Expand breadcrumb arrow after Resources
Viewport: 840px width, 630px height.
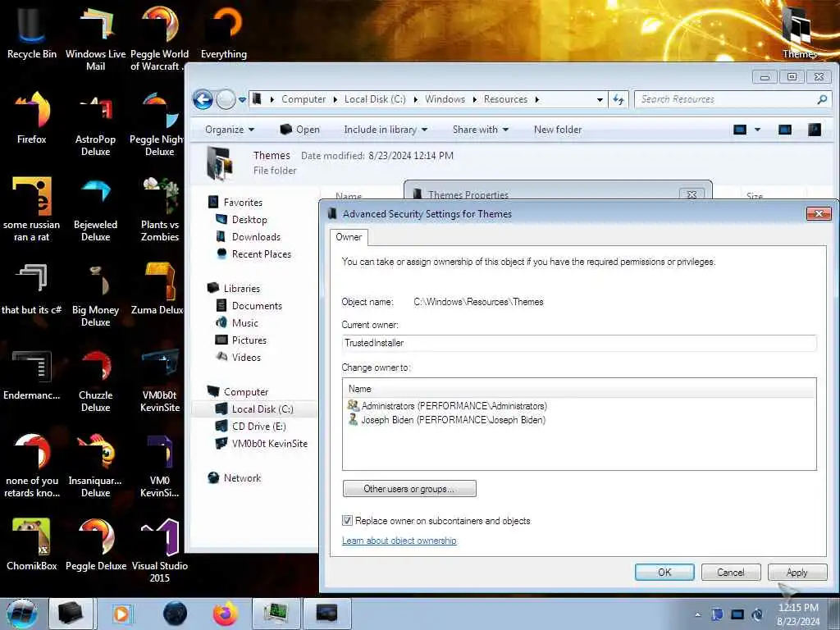(x=536, y=99)
